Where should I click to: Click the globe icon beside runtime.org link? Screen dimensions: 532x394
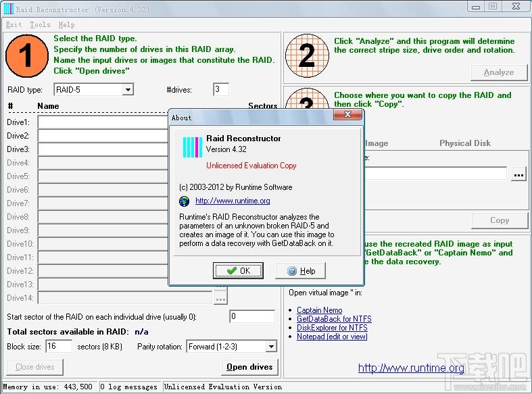click(x=185, y=201)
